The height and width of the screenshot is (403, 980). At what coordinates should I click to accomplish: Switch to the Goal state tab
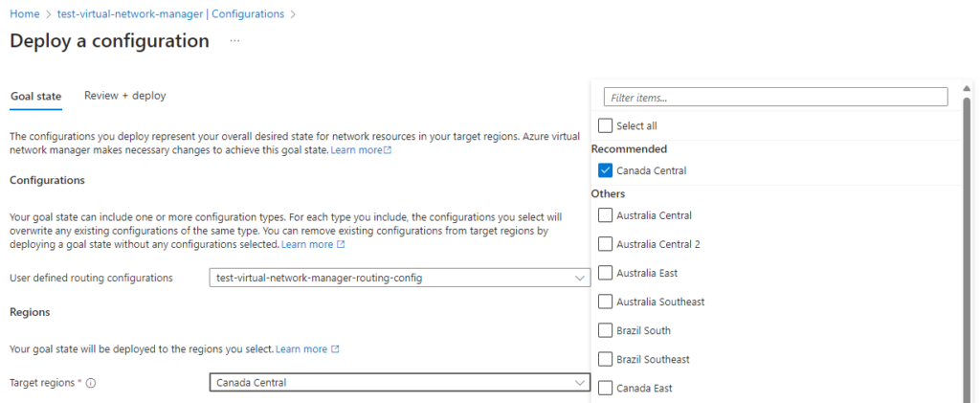(35, 97)
